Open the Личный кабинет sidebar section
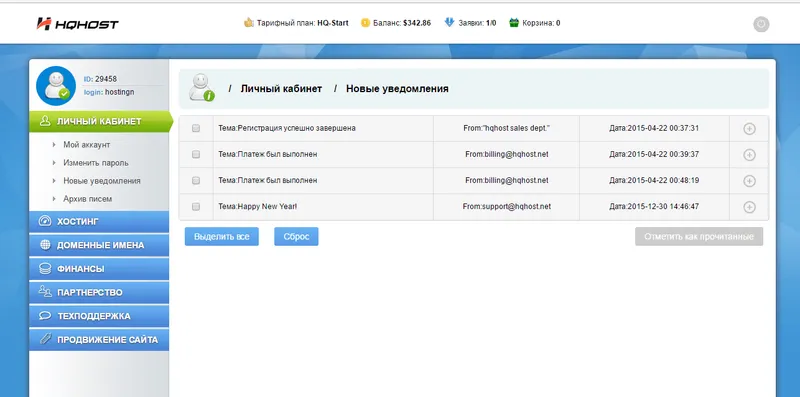Image resolution: width=800 pixels, height=397 pixels. tap(101, 121)
